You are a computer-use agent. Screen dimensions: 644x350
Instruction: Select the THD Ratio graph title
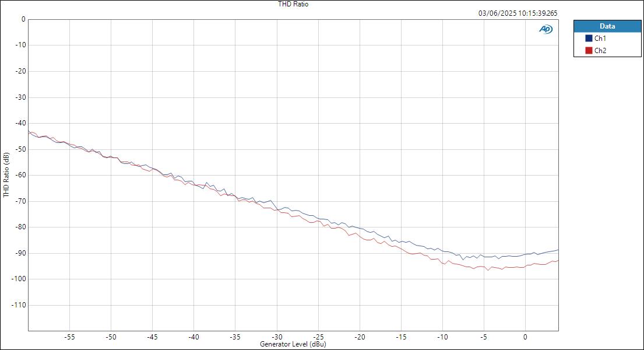tap(293, 3)
